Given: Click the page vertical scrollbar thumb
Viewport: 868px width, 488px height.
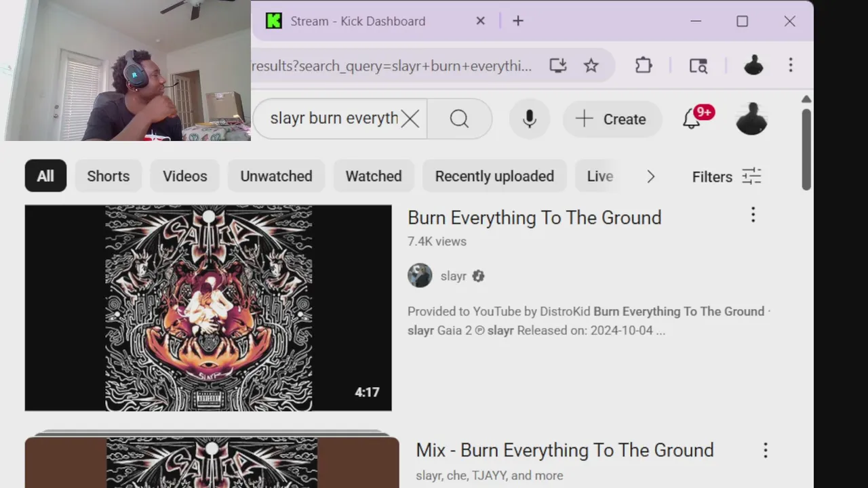Looking at the screenshot, I should 806,148.
